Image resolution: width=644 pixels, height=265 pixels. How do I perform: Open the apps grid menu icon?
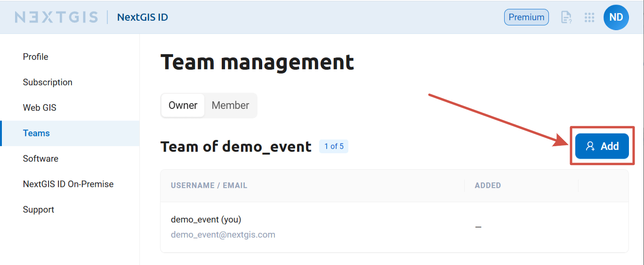coord(589,17)
